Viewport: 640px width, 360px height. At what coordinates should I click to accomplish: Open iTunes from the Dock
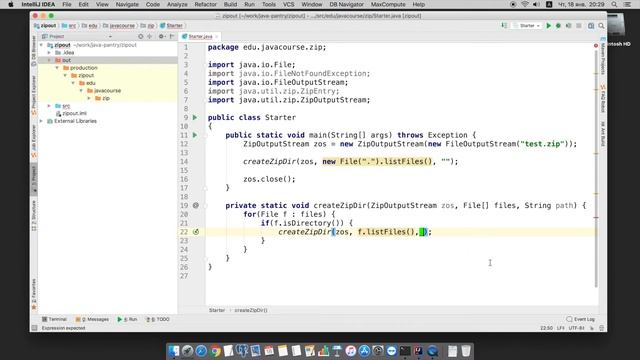pos(350,351)
